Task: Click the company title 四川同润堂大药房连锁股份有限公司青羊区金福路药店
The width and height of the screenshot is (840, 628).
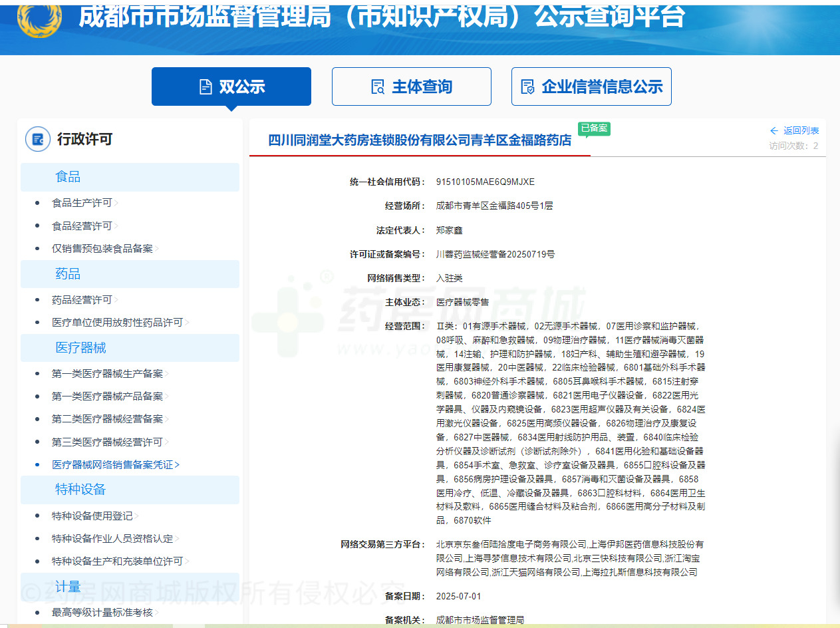Action: [420, 140]
